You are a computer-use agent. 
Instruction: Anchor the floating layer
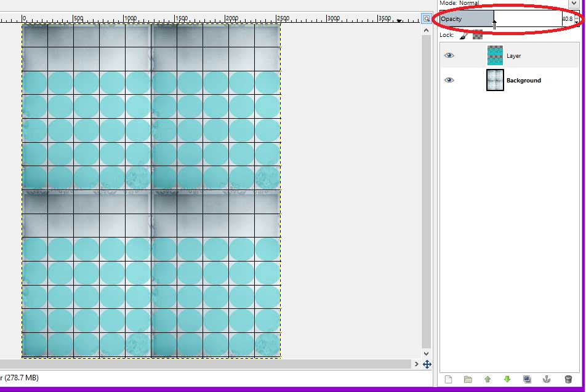coord(547,379)
